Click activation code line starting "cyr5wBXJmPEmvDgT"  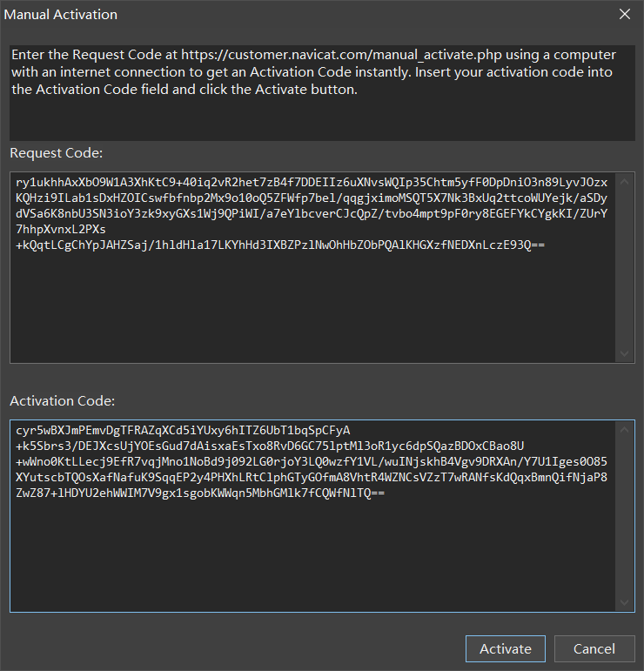(x=183, y=431)
